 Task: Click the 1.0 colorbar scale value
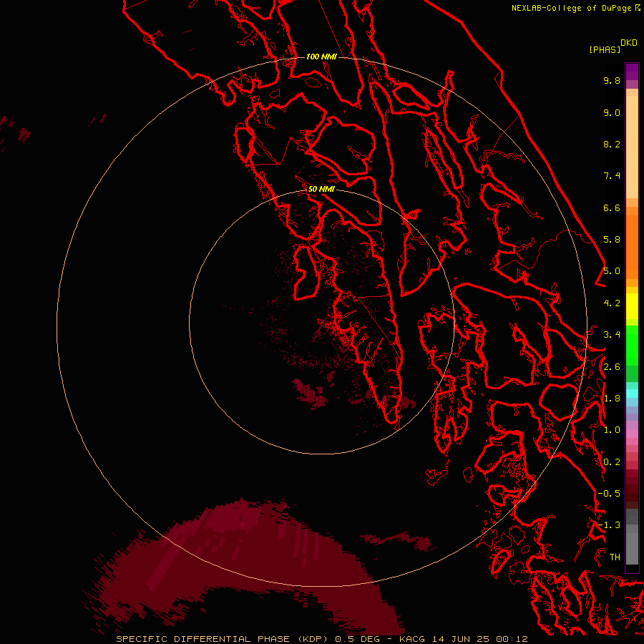(612, 430)
